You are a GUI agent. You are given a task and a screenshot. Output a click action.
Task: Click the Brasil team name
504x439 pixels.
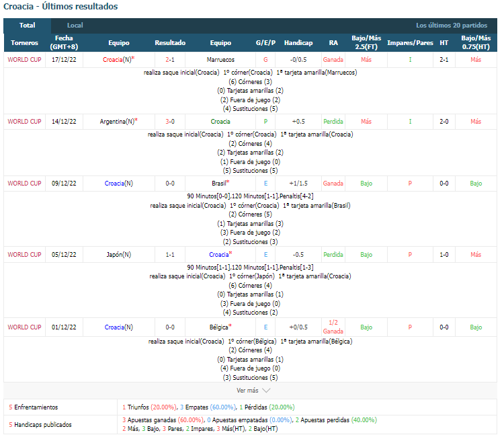220,184
